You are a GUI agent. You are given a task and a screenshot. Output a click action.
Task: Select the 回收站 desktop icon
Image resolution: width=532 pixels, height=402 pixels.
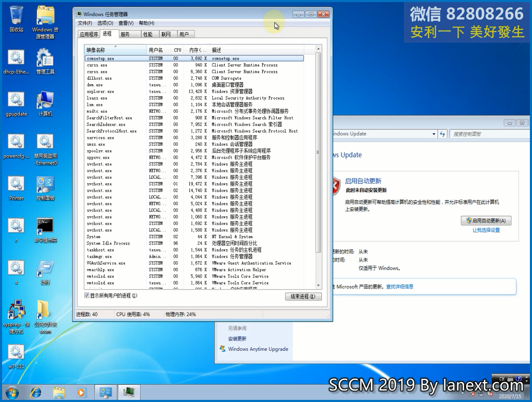16,19
